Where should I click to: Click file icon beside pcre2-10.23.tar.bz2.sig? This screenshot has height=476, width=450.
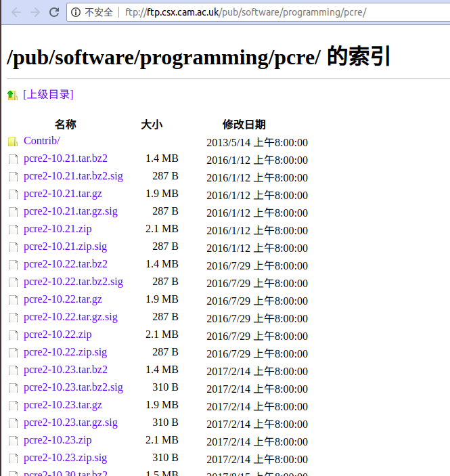(x=13, y=388)
